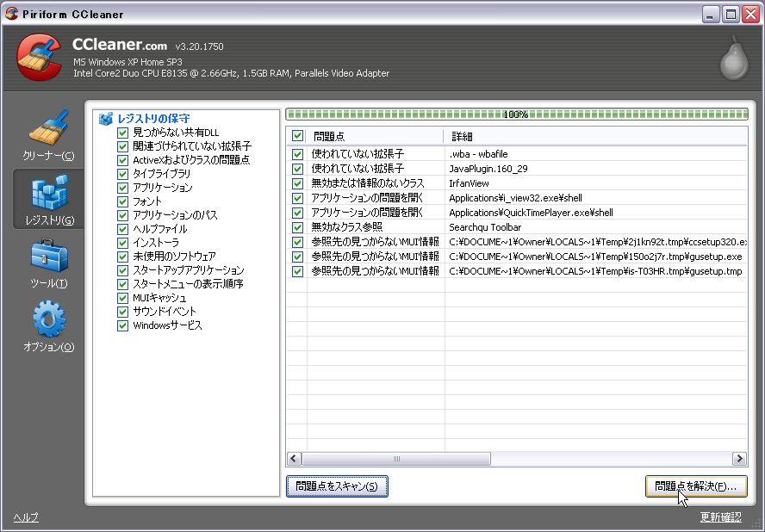
Task: Click the MS Windows XP Home SP3 text
Action: pos(127,62)
